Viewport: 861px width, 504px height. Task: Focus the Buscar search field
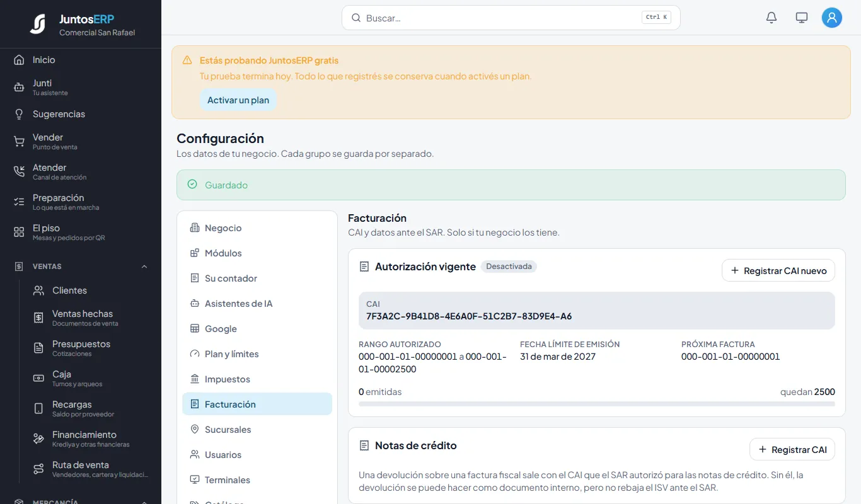tap(511, 18)
